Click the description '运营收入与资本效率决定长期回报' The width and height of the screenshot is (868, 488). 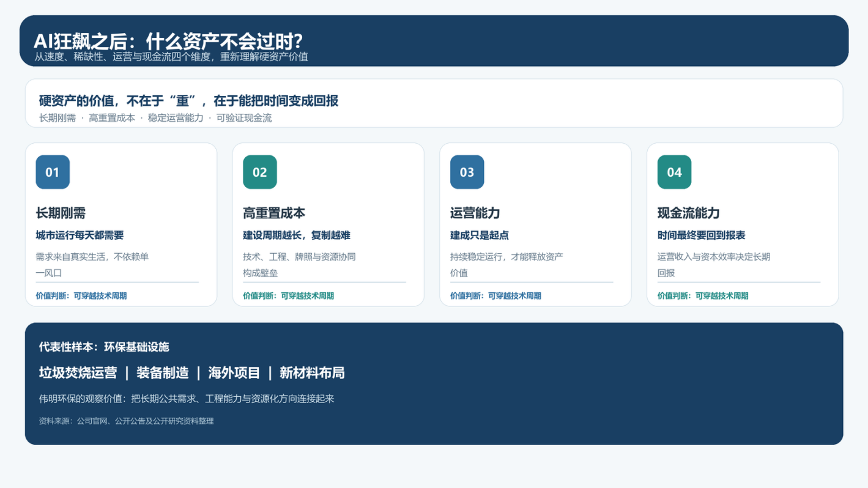714,265
